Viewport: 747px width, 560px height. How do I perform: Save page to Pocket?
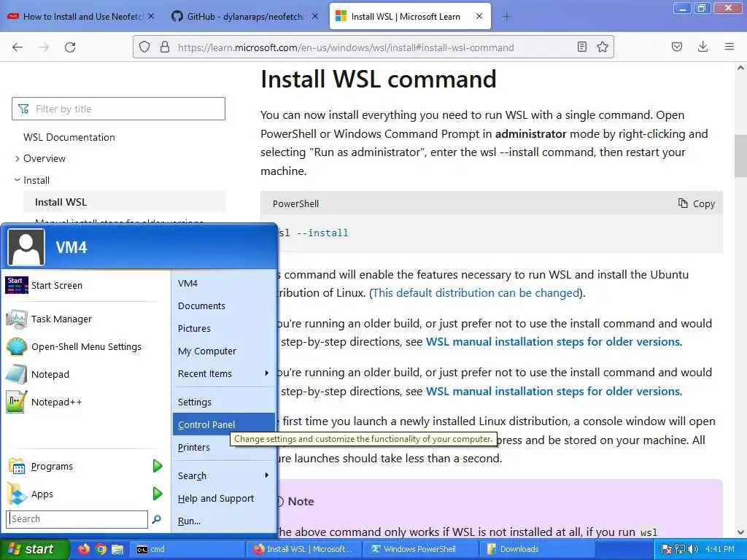click(x=676, y=47)
